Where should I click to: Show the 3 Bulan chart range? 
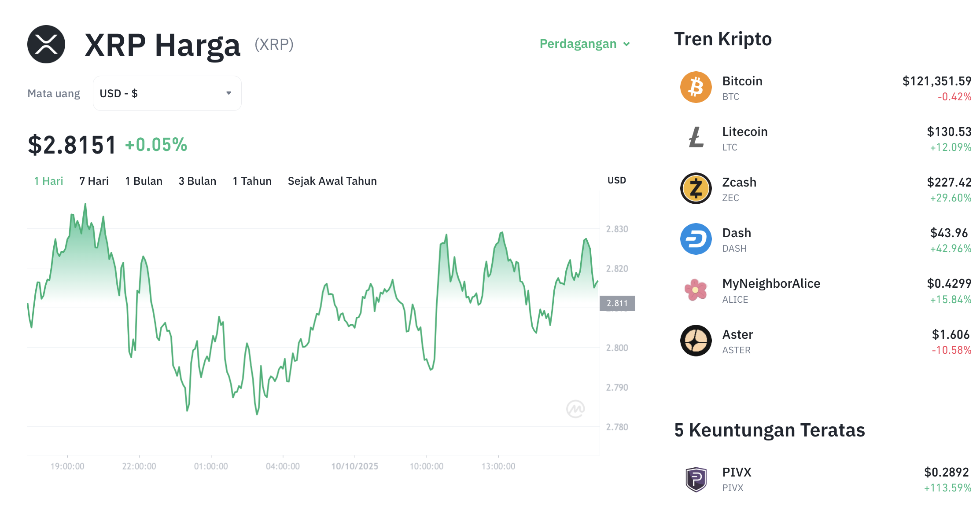[x=197, y=181]
